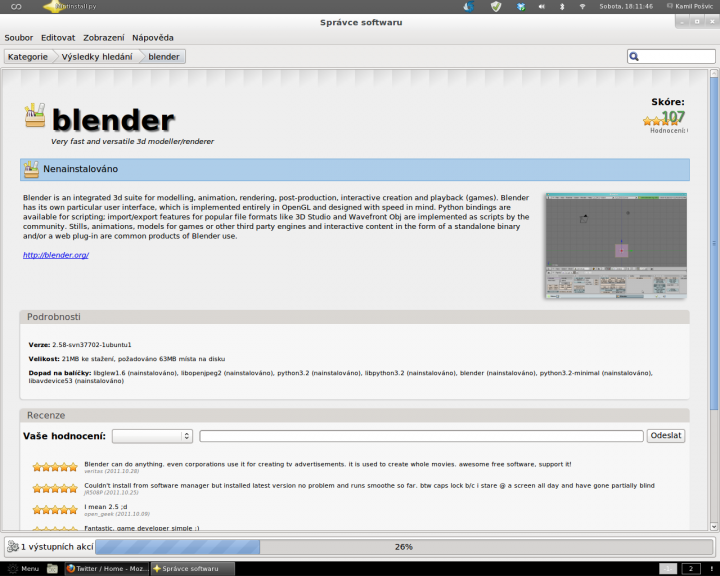Click the blender package icon beside title

[x=35, y=115]
